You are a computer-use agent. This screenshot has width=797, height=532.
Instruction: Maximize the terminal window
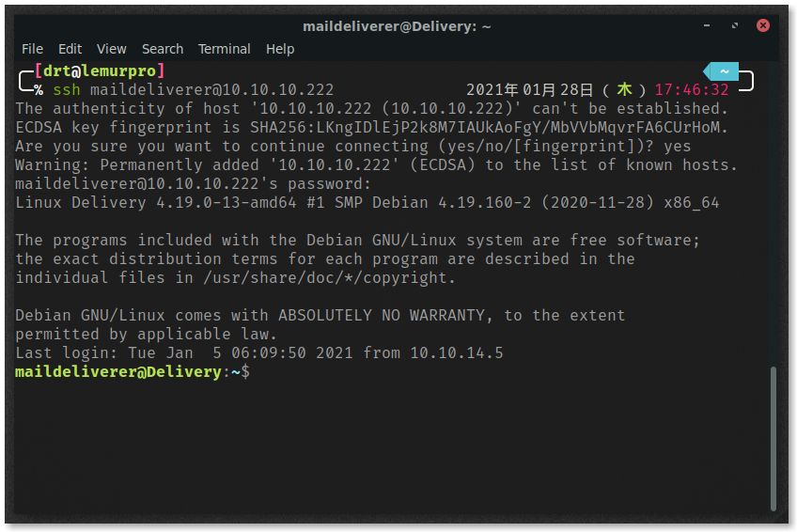[734, 25]
